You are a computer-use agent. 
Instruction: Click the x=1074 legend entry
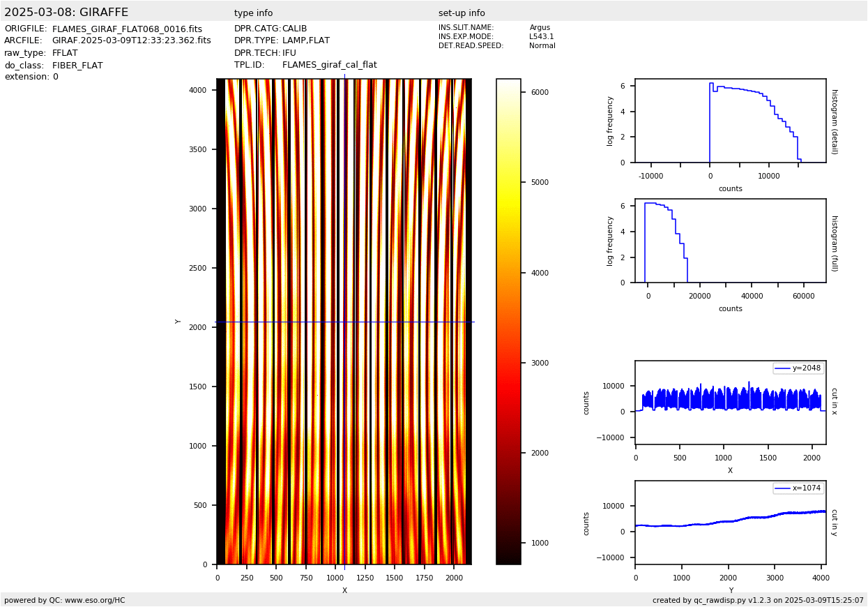(x=798, y=488)
